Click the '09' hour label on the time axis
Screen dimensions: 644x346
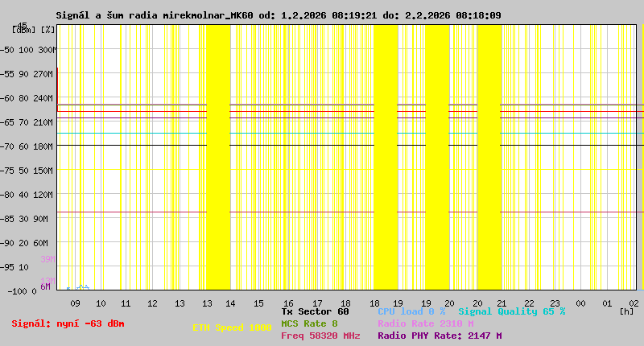click(x=75, y=303)
